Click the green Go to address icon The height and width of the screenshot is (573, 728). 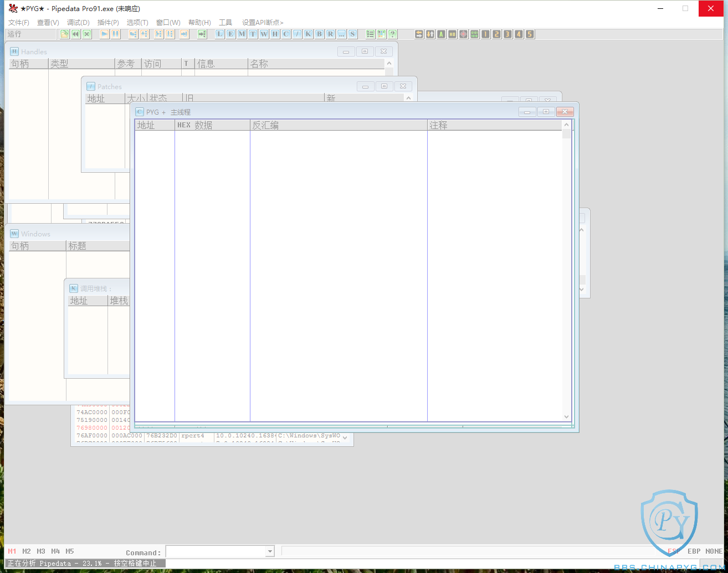[x=202, y=34]
